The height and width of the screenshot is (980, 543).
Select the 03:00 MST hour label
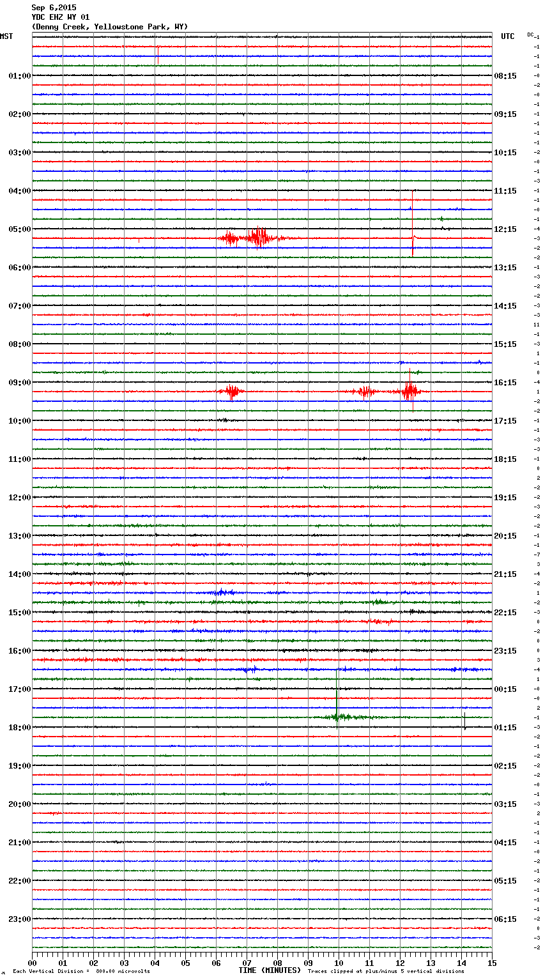19,153
